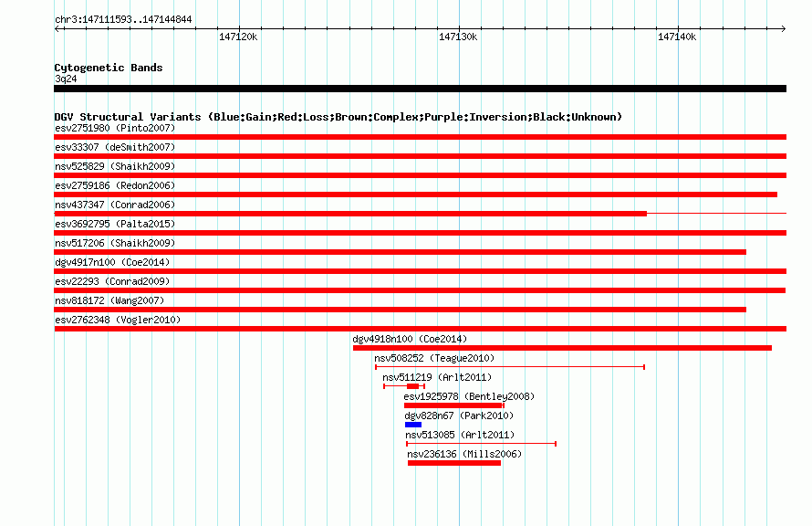Screen dimensions: 812x526
Task: Click nsv517206 (Shaikh2009) label
Action: [115, 243]
